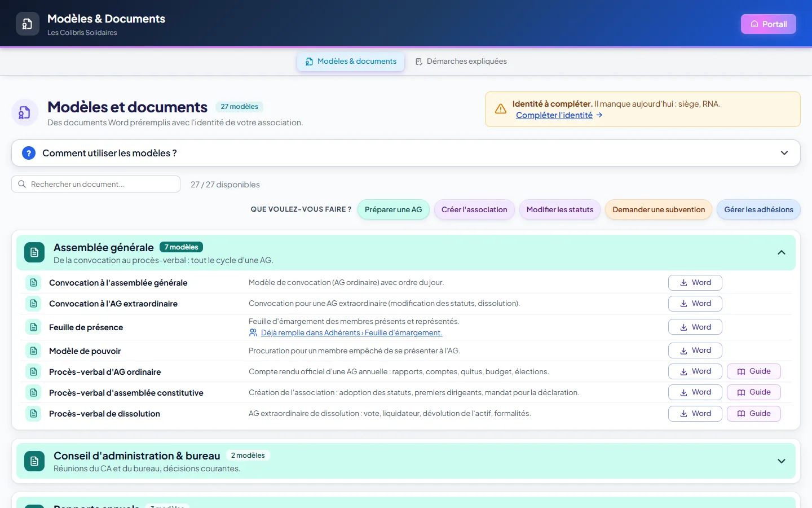812x508 pixels.
Task: Download Word for Convocation à l'assemblée générale
Action: tap(695, 283)
